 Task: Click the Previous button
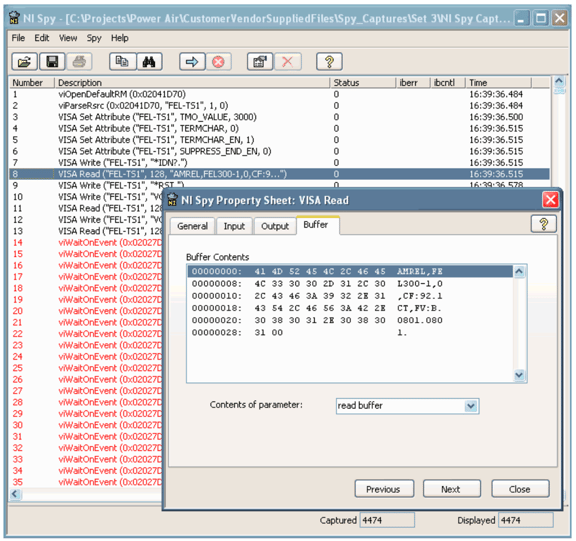tap(384, 489)
